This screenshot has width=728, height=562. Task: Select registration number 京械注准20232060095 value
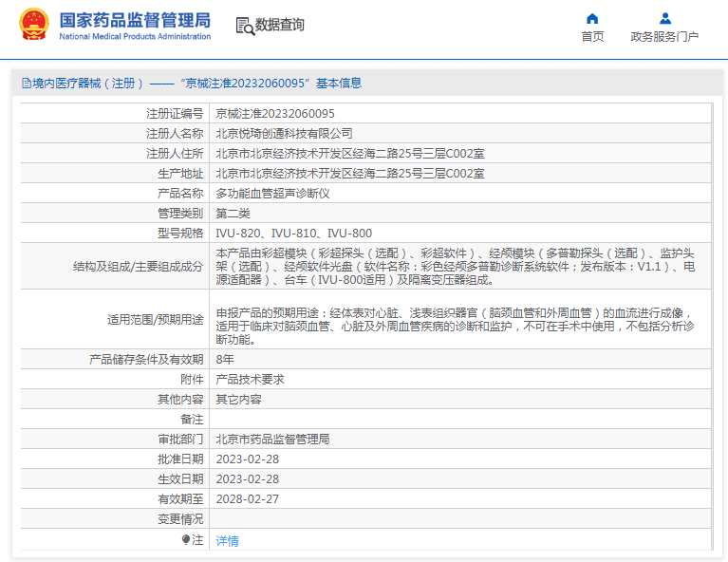[x=275, y=114]
